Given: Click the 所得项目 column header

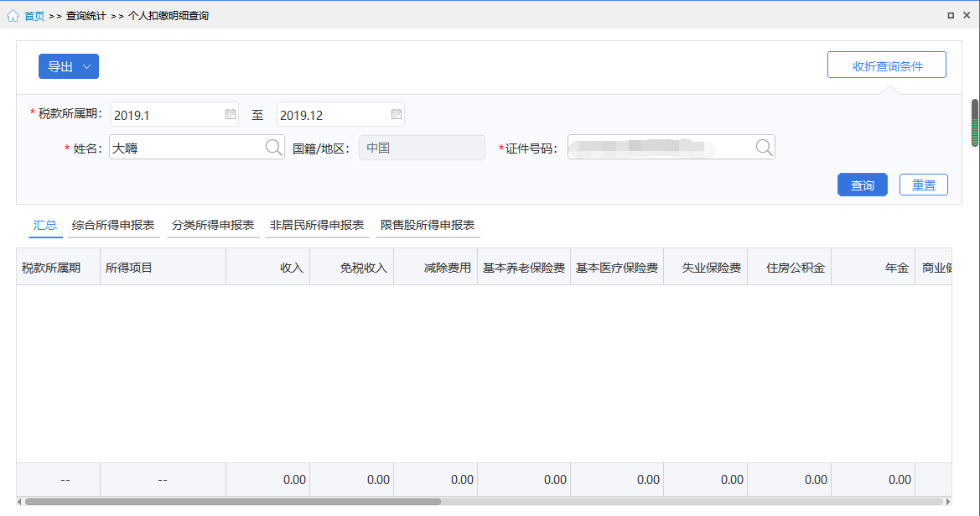Looking at the screenshot, I should click(x=163, y=268).
